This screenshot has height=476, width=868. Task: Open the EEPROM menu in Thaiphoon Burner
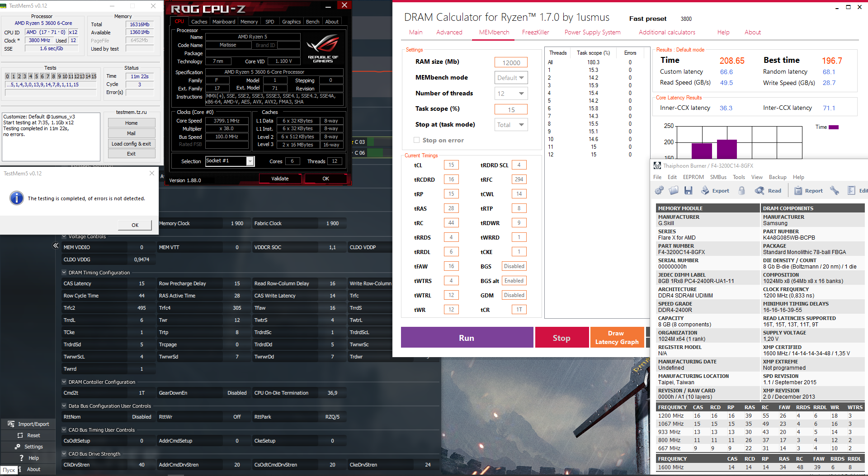pyautogui.click(x=693, y=177)
